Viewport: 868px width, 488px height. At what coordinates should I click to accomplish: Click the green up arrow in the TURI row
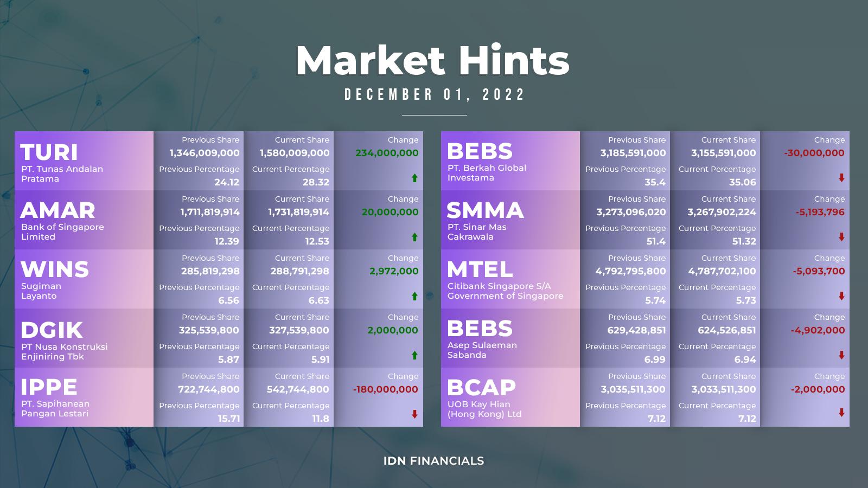pyautogui.click(x=414, y=178)
